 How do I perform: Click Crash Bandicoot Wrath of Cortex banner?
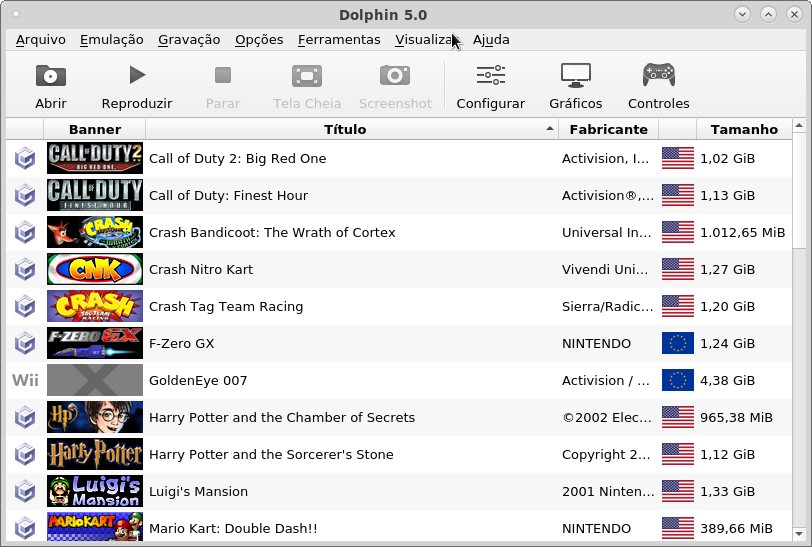tap(95, 232)
